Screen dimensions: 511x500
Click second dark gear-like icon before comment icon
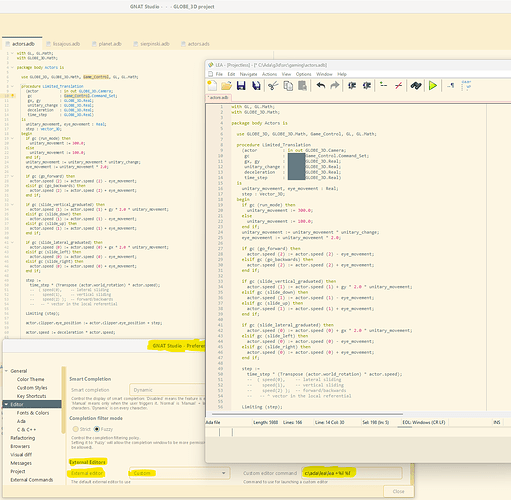point(367,86)
